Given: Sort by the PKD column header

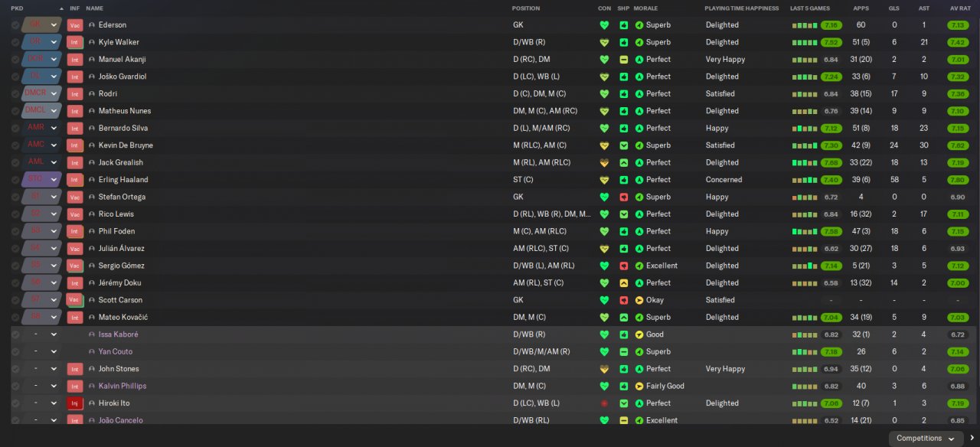Looking at the screenshot, I should coord(17,8).
